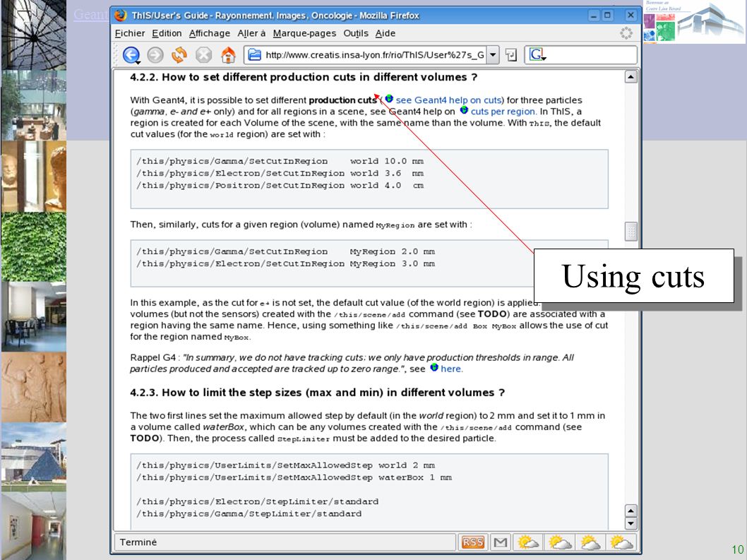Viewport: 747px width, 560px height.
Task: Open the Aide menu
Action: coord(386,33)
